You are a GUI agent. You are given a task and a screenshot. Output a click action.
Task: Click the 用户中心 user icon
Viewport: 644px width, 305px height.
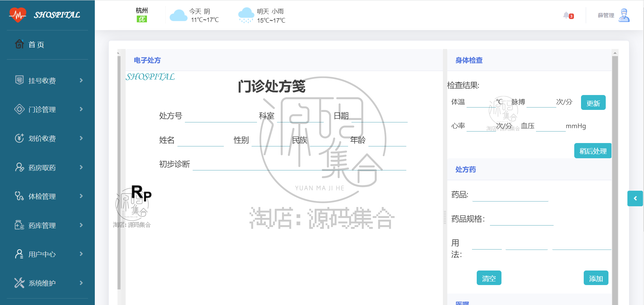click(x=19, y=254)
